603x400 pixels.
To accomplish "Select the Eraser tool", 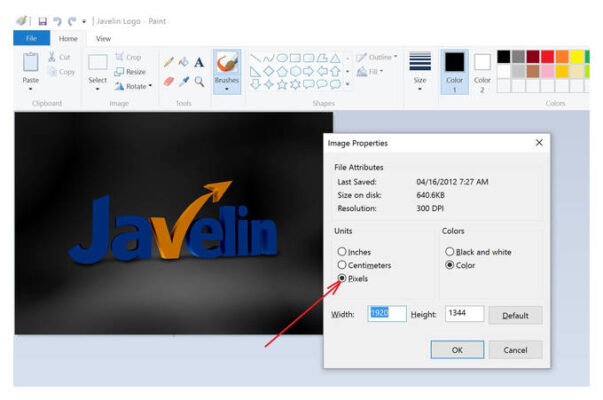I will pos(169,81).
